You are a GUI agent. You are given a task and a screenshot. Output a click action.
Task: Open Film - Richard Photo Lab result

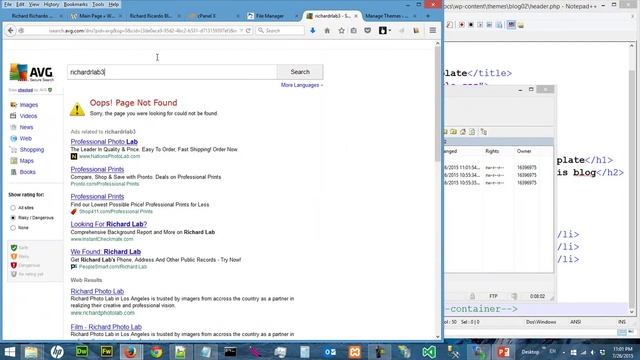(x=106, y=327)
